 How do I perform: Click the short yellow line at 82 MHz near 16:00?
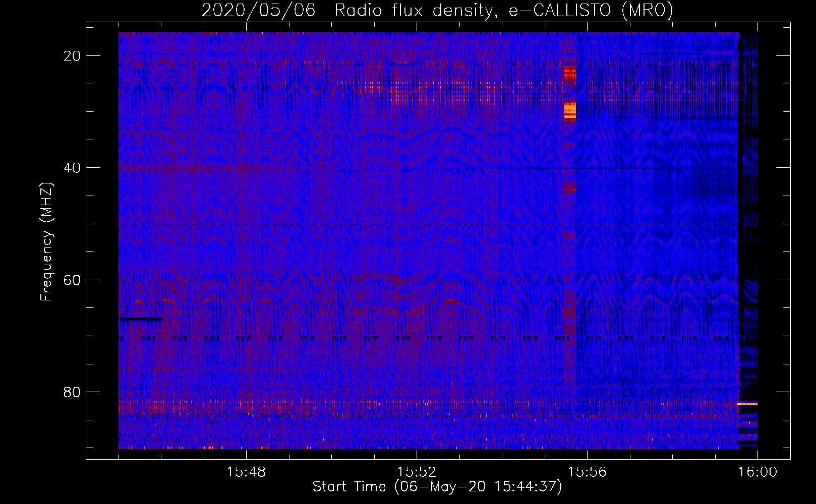747,404
